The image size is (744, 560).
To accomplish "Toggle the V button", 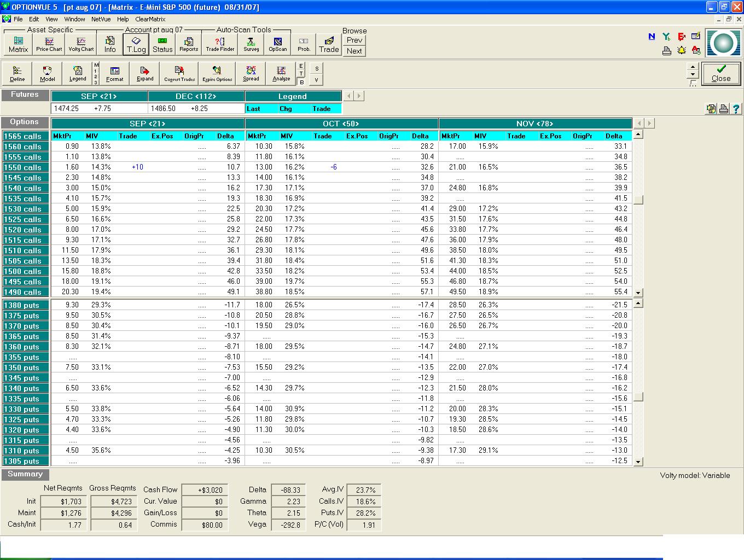I will 317,80.
